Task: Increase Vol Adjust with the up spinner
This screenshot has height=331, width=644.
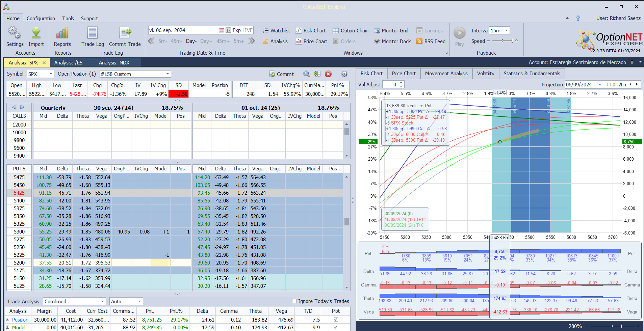Action: click(x=401, y=83)
